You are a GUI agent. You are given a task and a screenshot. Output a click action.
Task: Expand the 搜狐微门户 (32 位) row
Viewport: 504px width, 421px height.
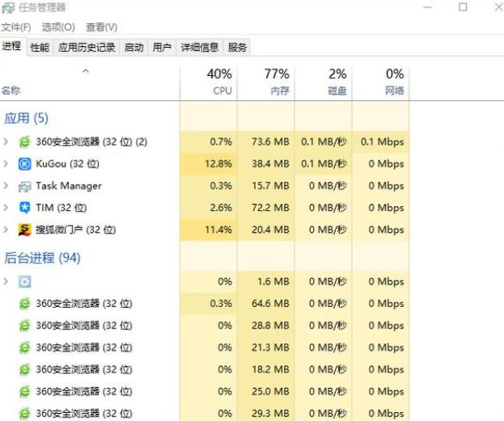pos(6,229)
